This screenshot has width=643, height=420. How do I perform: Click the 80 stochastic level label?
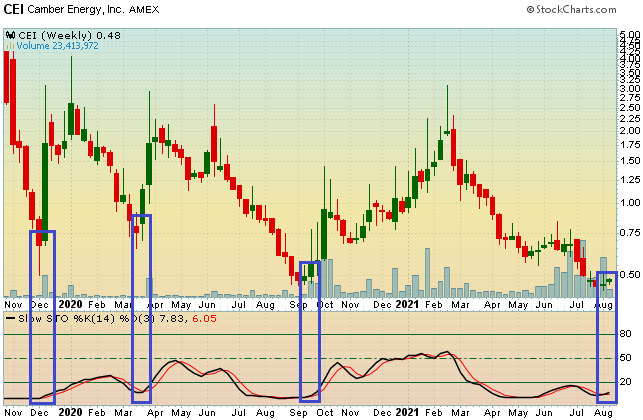coord(625,334)
